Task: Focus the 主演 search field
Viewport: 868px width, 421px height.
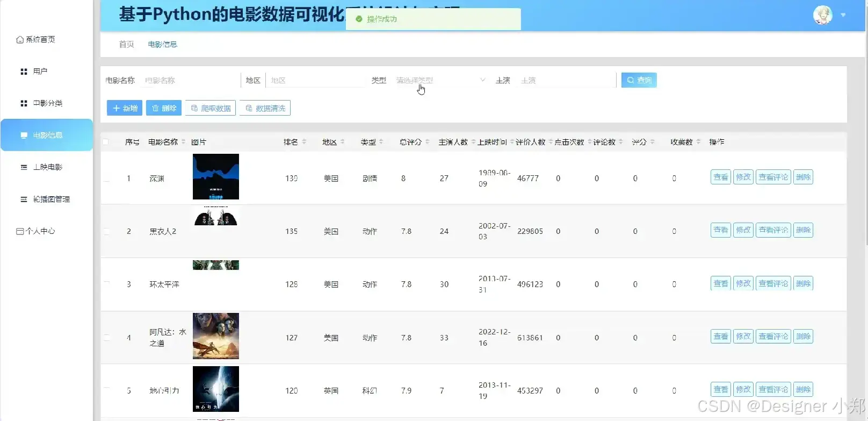Action: pyautogui.click(x=566, y=80)
